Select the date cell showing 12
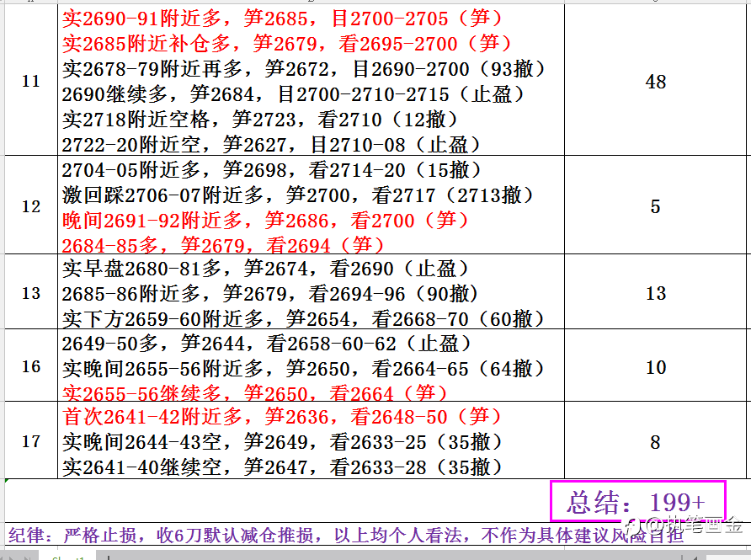Image resolution: width=751 pixels, height=560 pixels. (x=31, y=206)
